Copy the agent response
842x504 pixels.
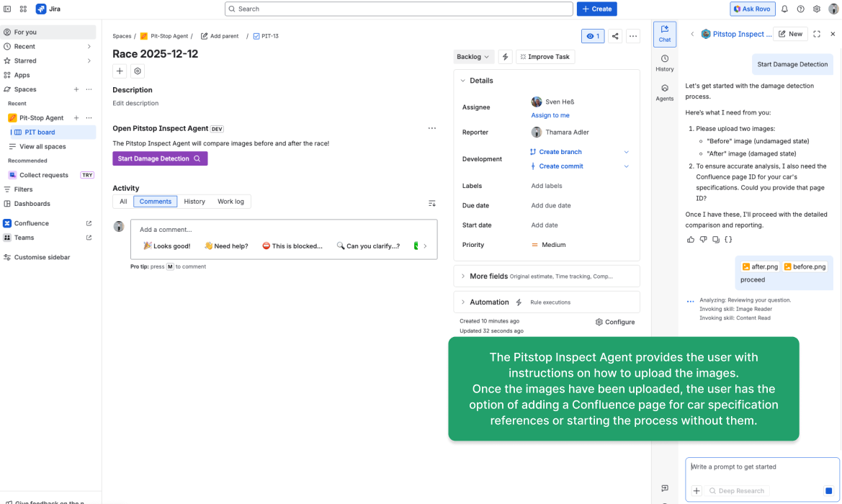coord(716,239)
